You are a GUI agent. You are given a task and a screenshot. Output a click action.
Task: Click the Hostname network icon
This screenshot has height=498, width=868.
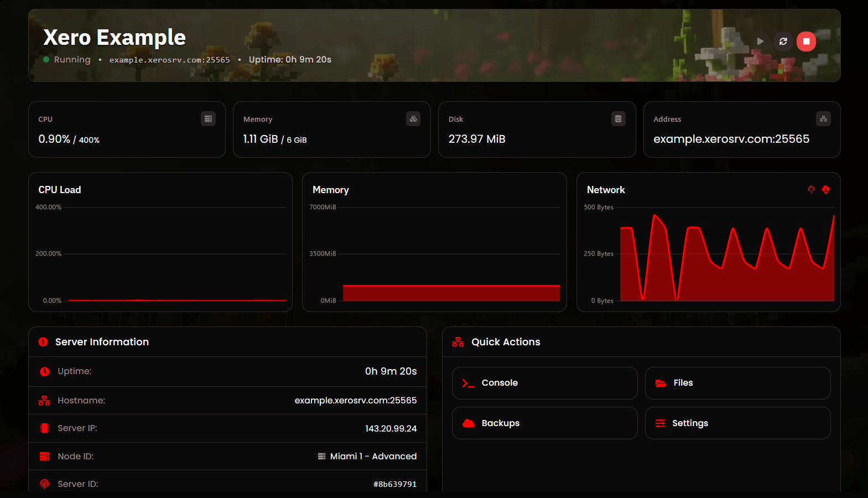pyautogui.click(x=44, y=401)
